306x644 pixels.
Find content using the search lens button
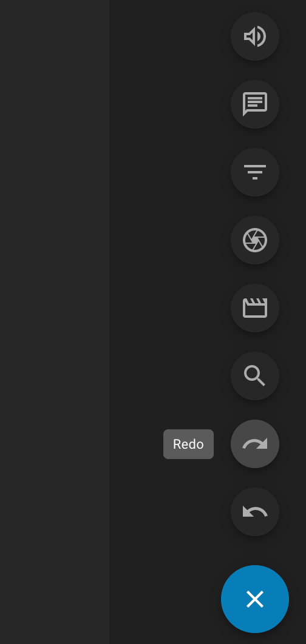coord(255,376)
